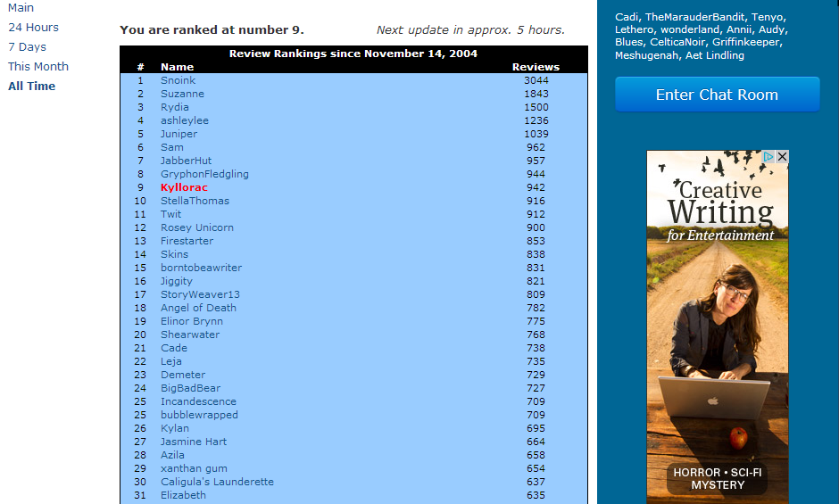Open the Creative Writing ad image

[x=718, y=326]
